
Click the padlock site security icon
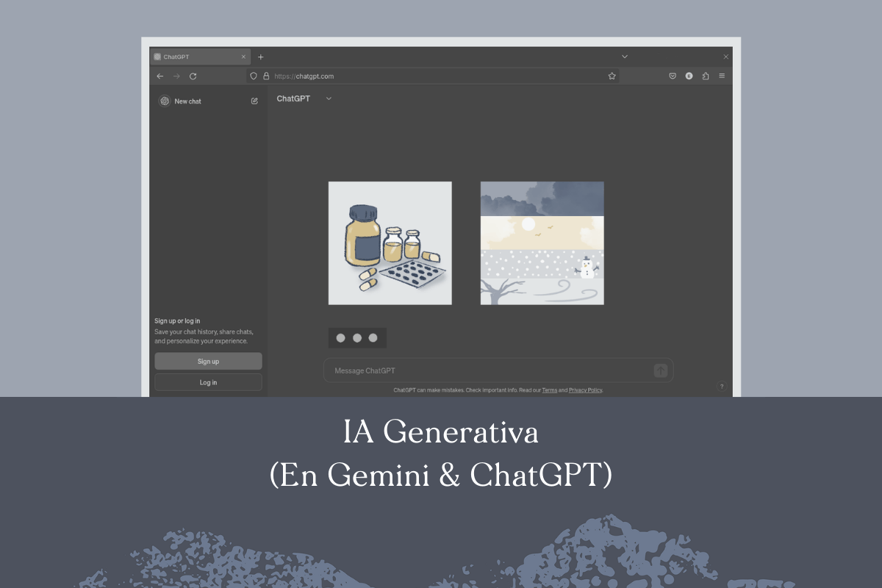pyautogui.click(x=266, y=76)
